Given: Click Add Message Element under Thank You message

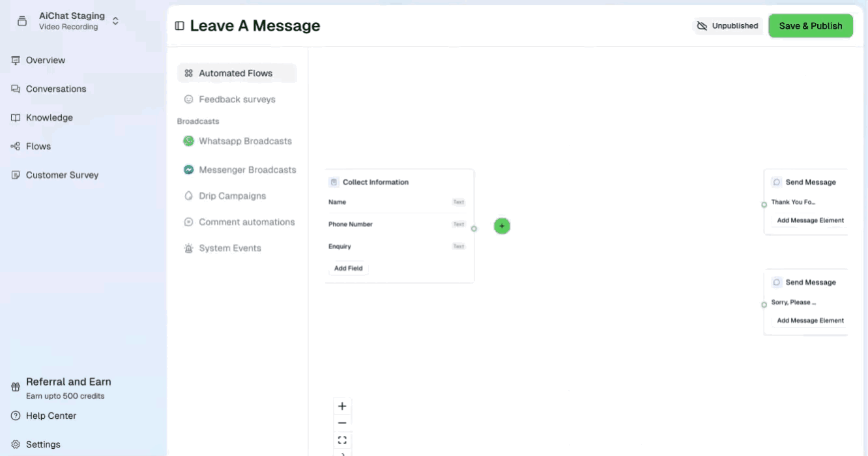Looking at the screenshot, I should pyautogui.click(x=810, y=220).
